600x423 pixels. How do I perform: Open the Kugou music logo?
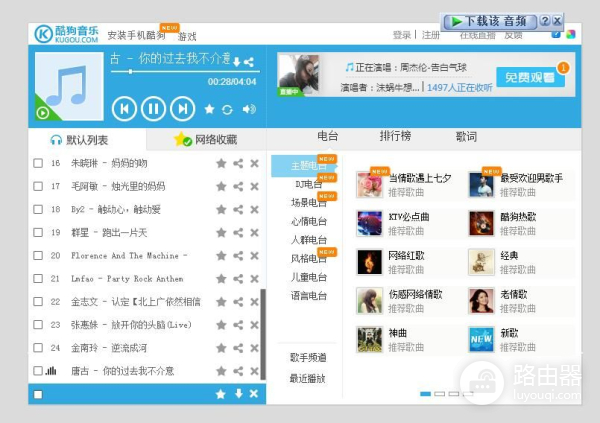click(67, 34)
